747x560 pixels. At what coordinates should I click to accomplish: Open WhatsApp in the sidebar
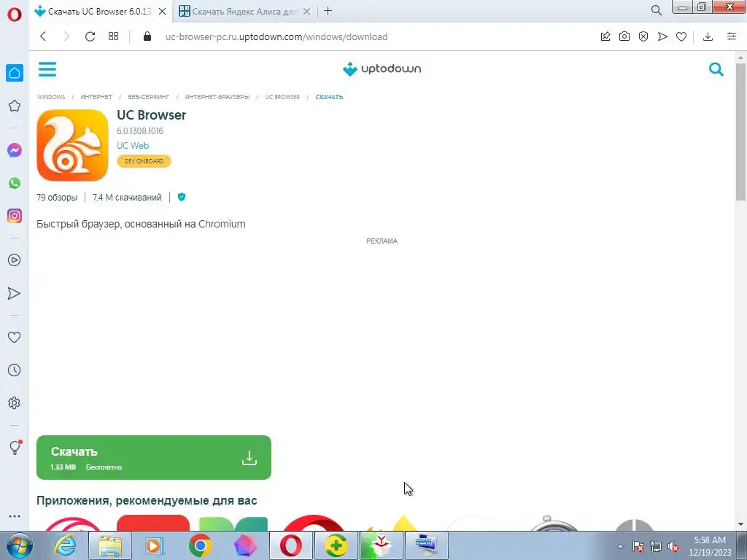pyautogui.click(x=15, y=183)
